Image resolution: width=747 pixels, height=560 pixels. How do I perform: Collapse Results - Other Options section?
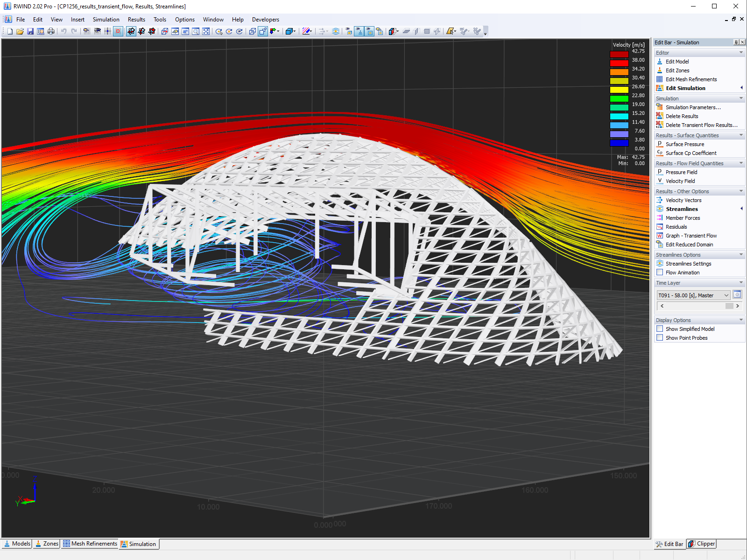pyautogui.click(x=741, y=191)
